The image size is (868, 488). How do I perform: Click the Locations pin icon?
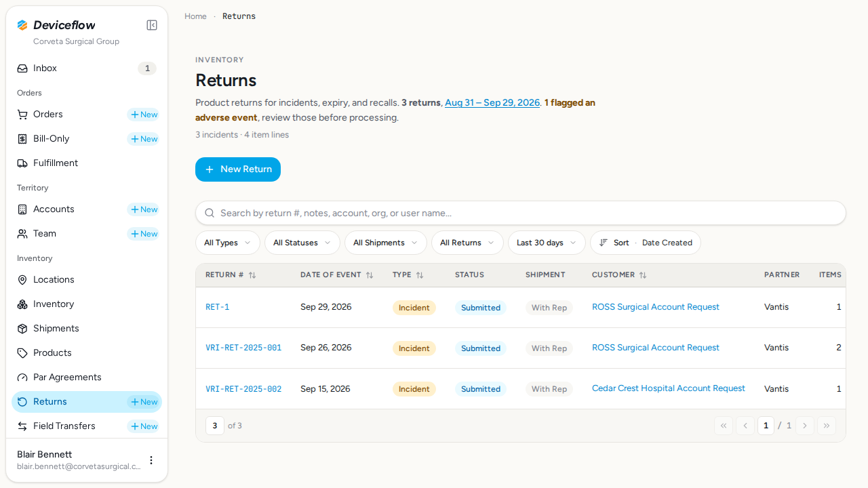point(22,280)
